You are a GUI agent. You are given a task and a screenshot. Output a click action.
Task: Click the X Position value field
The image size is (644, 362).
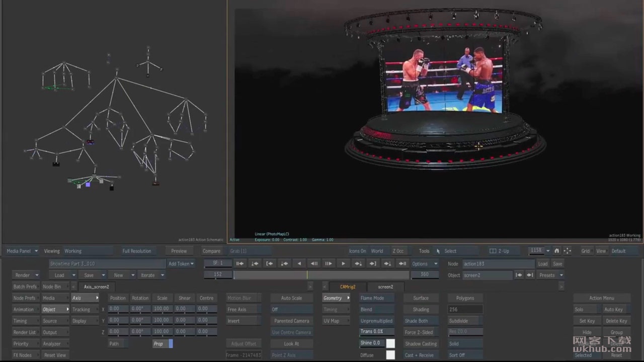[x=118, y=309]
